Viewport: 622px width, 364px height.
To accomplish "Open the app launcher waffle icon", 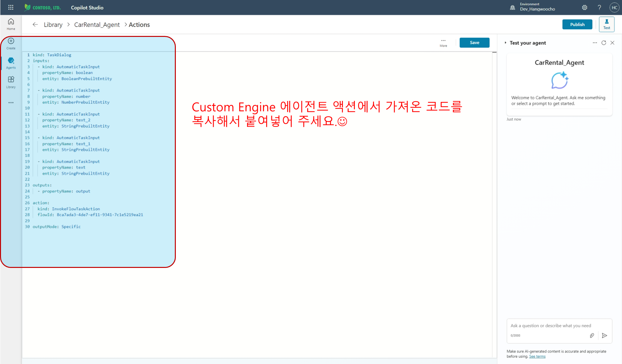I will 11,7.
